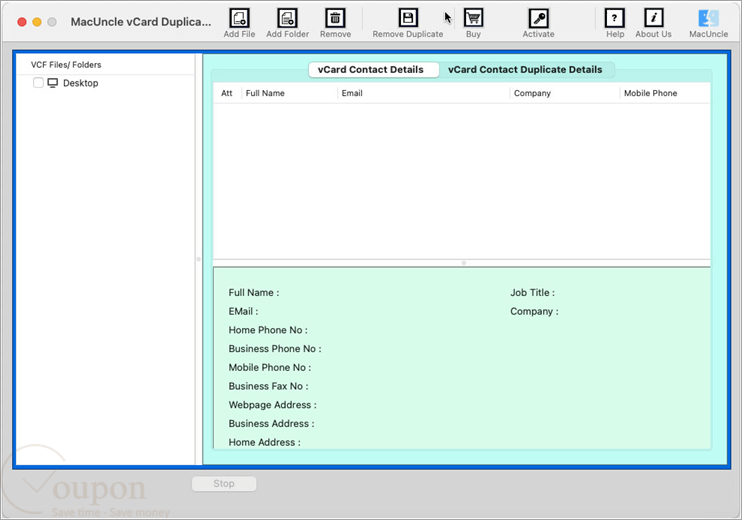Image resolution: width=742 pixels, height=520 pixels.
Task: Click the Mobile Phone No : label
Action: pos(270,367)
